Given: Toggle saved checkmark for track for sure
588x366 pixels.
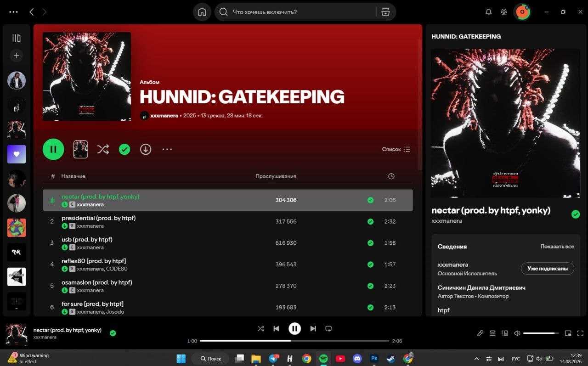Looking at the screenshot, I should pyautogui.click(x=370, y=307).
